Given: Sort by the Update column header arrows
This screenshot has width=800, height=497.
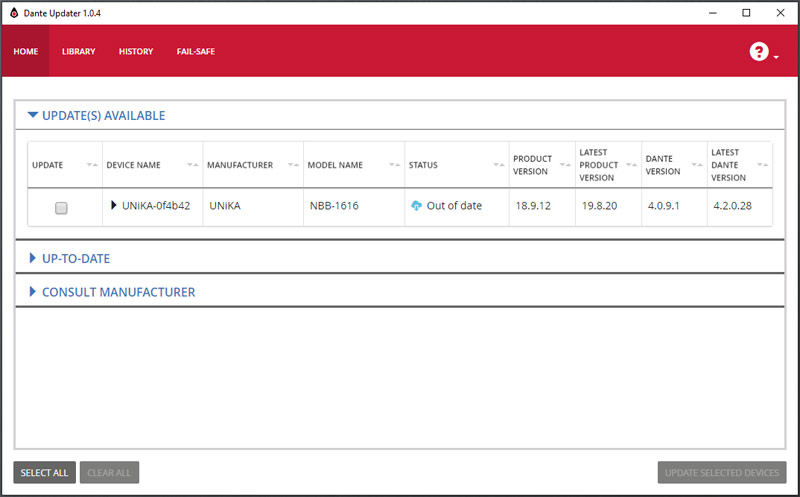Looking at the screenshot, I should 92,165.
